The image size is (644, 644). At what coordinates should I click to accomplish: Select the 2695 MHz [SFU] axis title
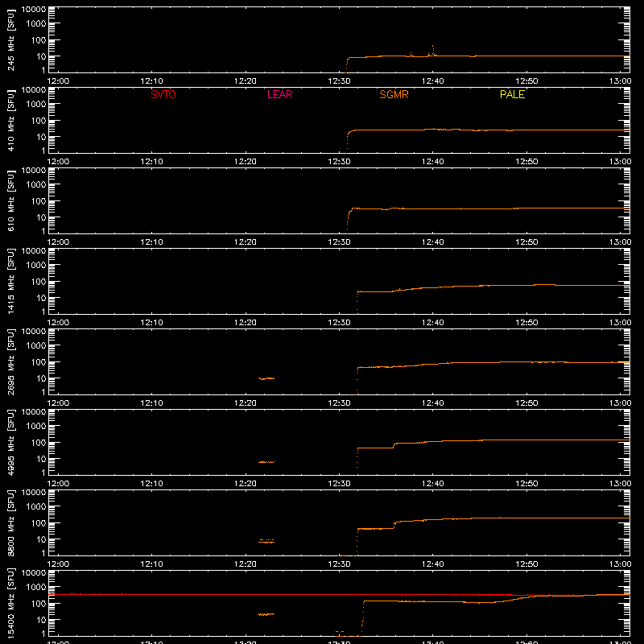click(x=11, y=362)
